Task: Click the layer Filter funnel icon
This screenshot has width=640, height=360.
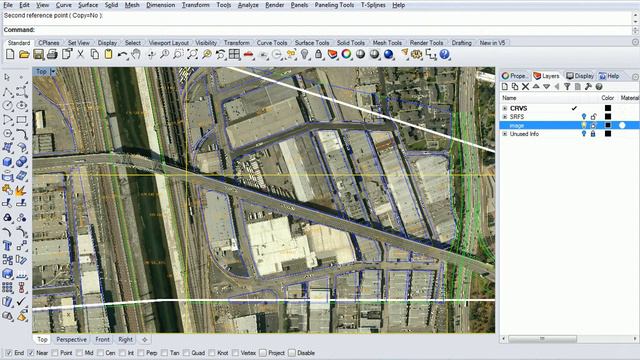Action: (x=567, y=87)
